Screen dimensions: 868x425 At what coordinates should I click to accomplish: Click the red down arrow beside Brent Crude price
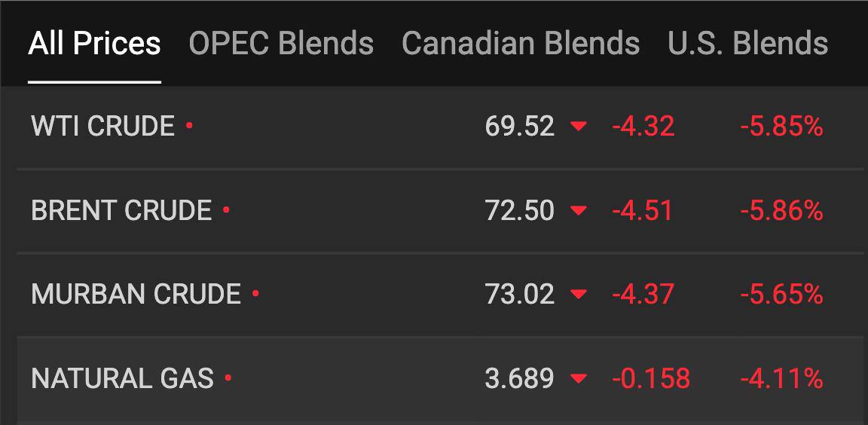click(x=579, y=211)
